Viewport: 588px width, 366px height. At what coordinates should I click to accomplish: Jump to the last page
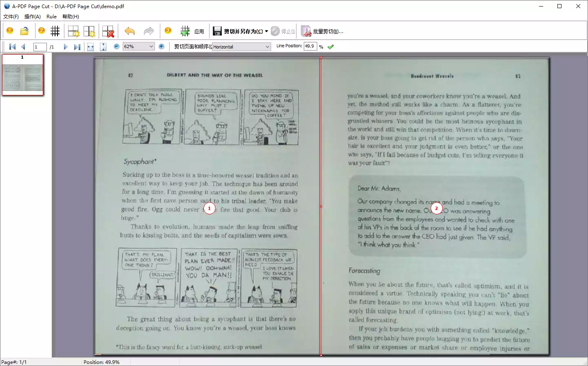tap(77, 46)
